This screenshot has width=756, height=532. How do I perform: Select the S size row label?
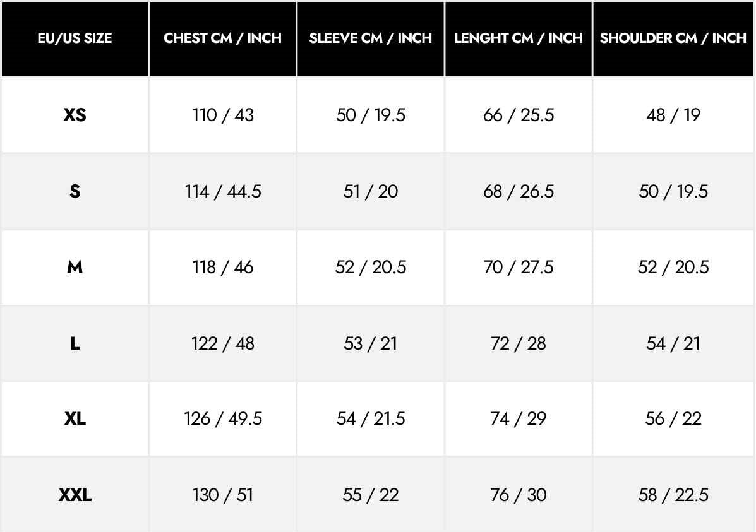click(75, 191)
